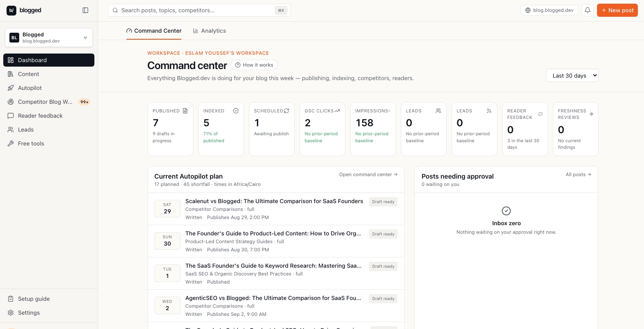Image resolution: width=644 pixels, height=329 pixels.
Task: Expand the Blogged workspace switcher
Action: (x=49, y=38)
